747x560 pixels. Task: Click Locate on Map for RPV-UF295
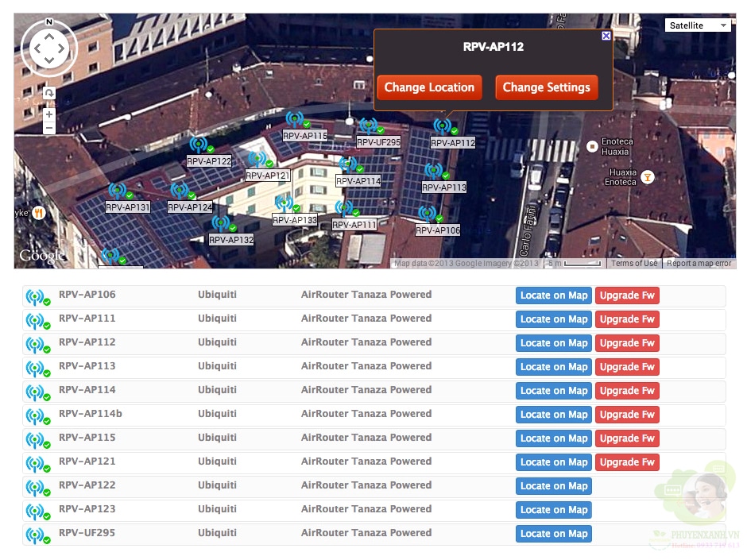tap(554, 534)
